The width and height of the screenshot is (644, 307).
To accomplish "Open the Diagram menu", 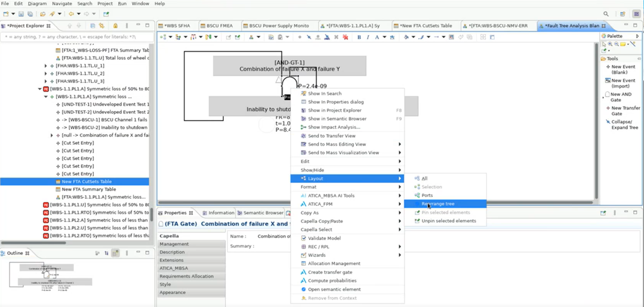I will click(x=37, y=3).
